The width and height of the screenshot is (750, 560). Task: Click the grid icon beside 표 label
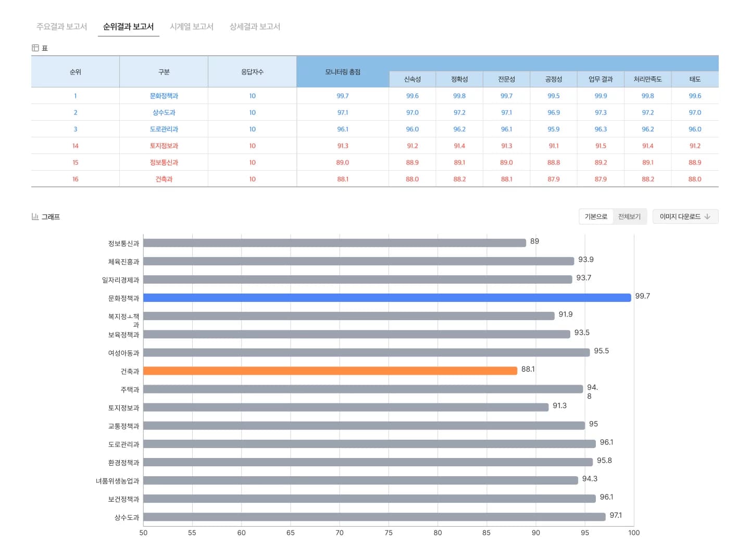tap(35, 47)
